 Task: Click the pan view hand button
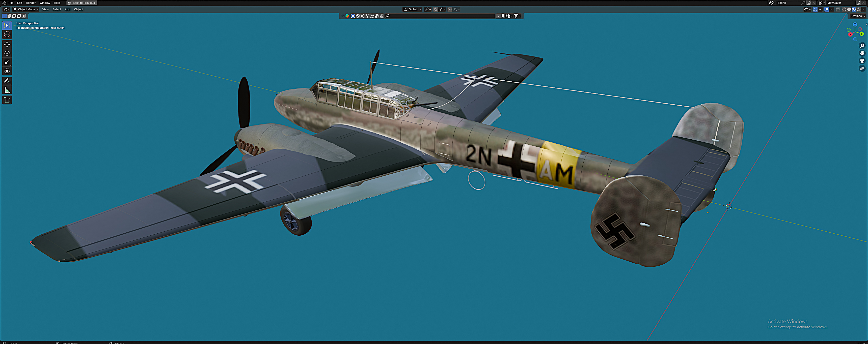tap(862, 53)
